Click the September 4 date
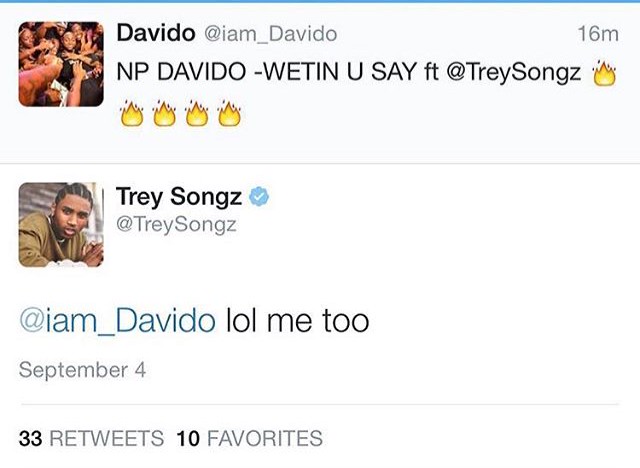This screenshot has height=468, width=640. (82, 370)
